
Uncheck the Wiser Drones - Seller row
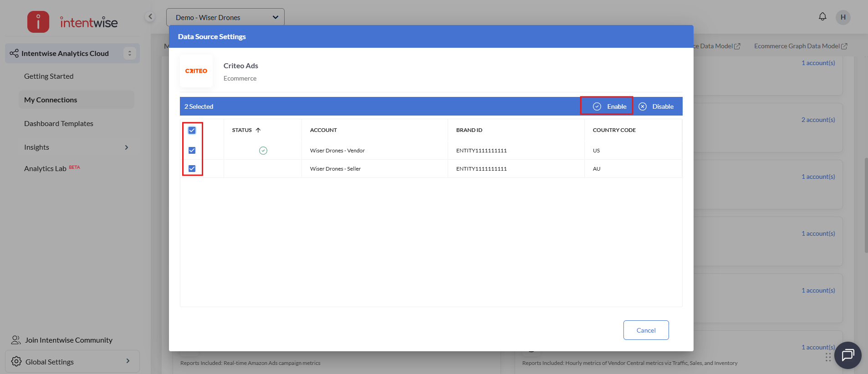(192, 168)
